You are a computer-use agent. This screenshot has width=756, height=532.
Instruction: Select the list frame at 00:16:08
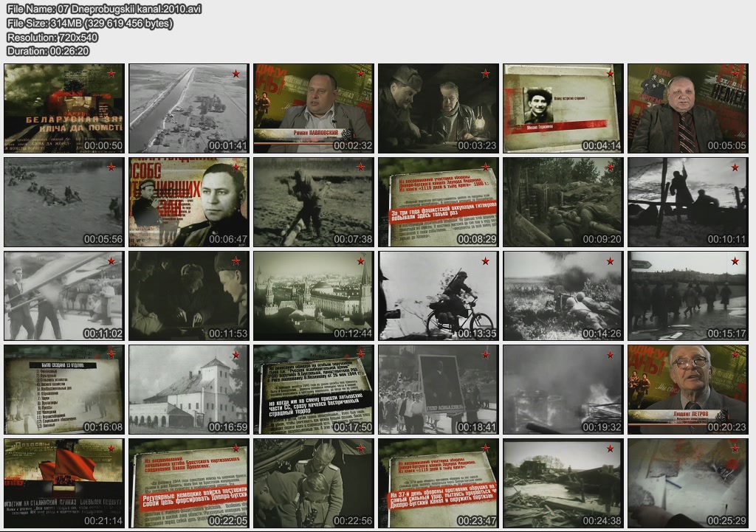63,389
